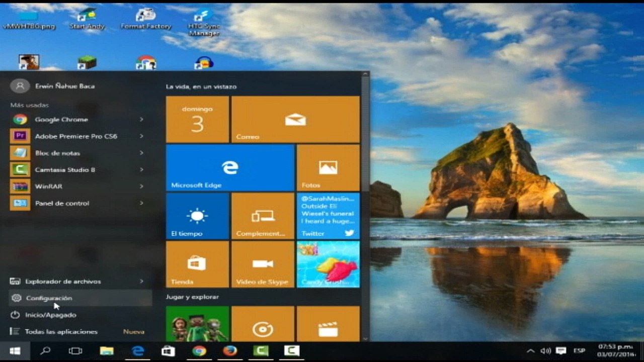This screenshot has width=644, height=362.
Task: Select the vMWH7BG.png desktop file
Action: (x=29, y=19)
